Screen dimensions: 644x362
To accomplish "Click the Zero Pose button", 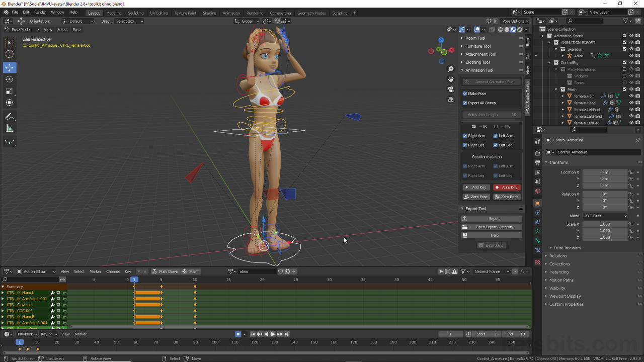I will [476, 197].
